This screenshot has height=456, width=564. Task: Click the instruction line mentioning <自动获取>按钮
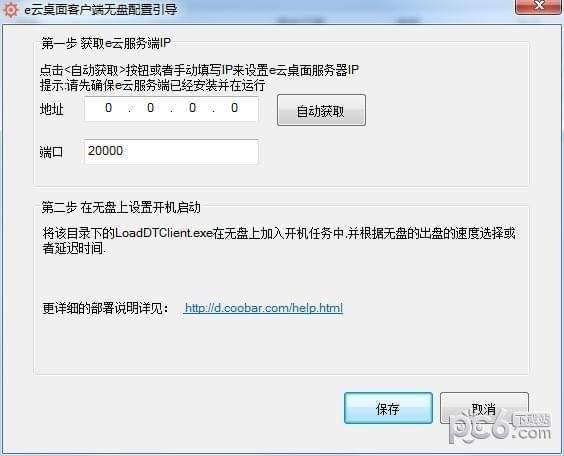coord(199,70)
